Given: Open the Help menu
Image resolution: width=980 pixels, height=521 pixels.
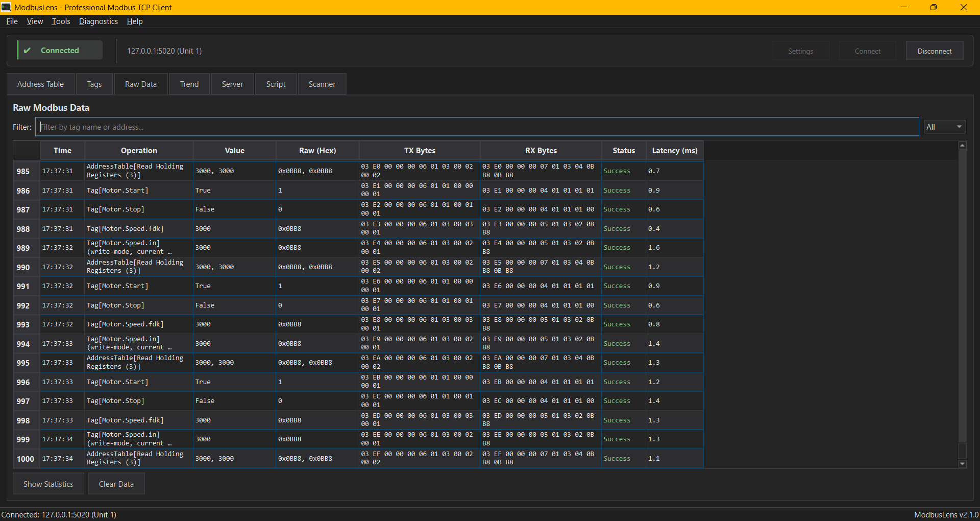Looking at the screenshot, I should click(135, 21).
